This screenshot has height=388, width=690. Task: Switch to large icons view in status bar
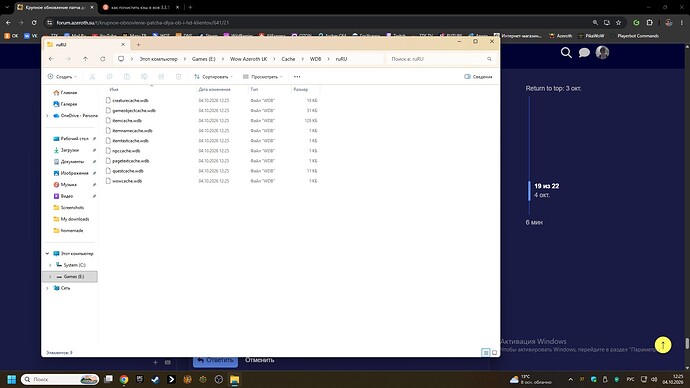(494, 352)
